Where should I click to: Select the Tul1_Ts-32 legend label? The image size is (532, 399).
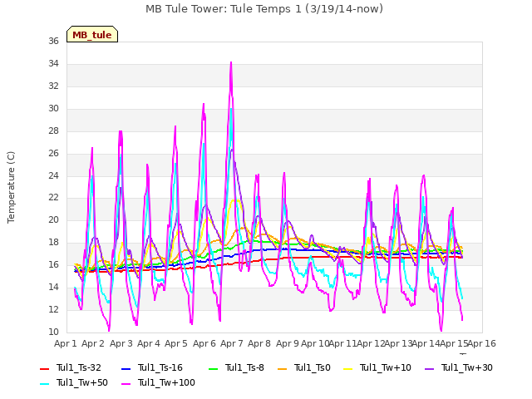tap(79, 367)
